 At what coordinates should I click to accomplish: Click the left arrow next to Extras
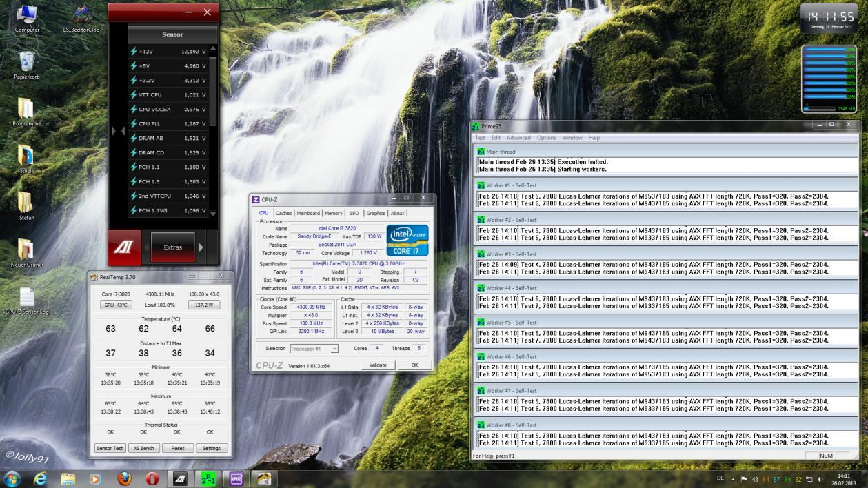[x=146, y=247]
